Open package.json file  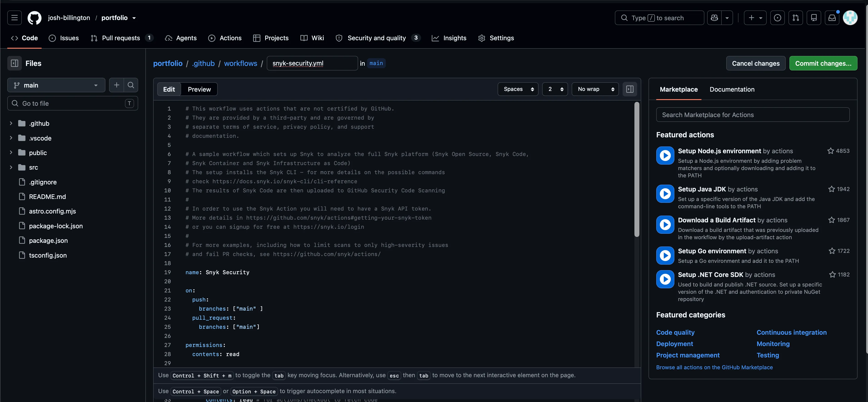48,241
